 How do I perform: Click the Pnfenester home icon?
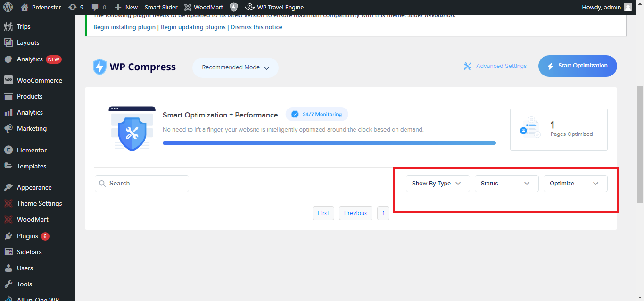(x=25, y=7)
